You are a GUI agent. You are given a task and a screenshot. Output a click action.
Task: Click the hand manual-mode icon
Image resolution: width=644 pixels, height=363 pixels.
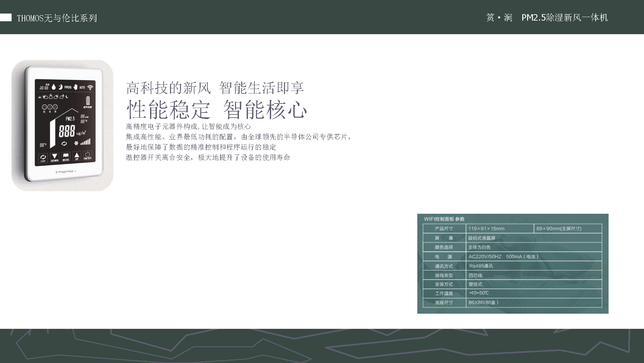pyautogui.click(x=76, y=87)
